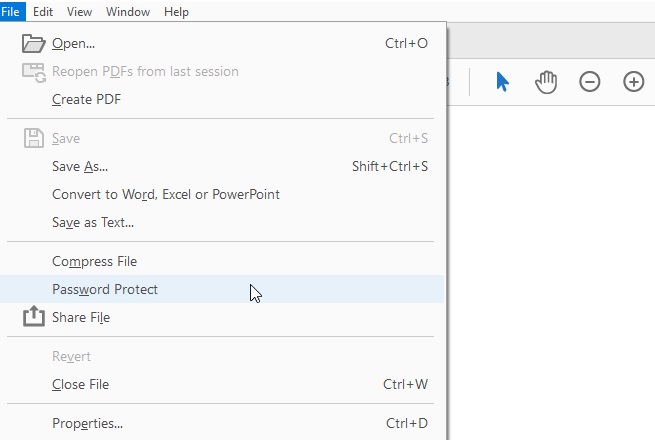Open the Window menu

[x=127, y=12]
